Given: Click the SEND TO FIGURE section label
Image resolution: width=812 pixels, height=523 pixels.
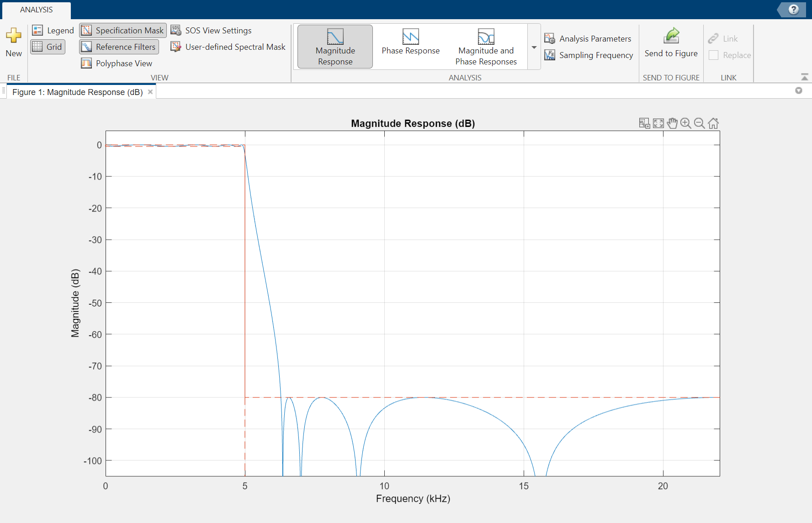Looking at the screenshot, I should pos(671,78).
